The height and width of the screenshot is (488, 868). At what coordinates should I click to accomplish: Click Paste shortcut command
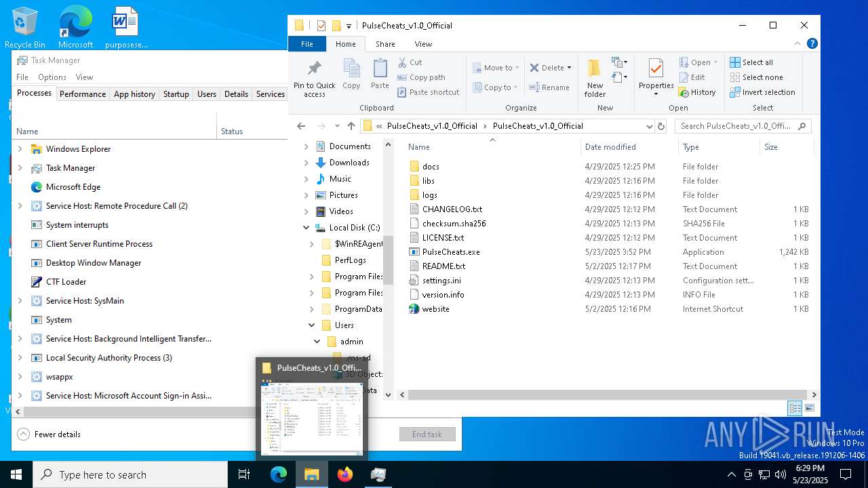(428, 92)
